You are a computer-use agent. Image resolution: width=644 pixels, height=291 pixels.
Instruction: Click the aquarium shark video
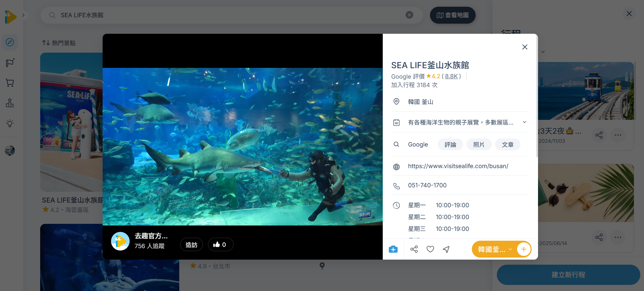pos(243,147)
